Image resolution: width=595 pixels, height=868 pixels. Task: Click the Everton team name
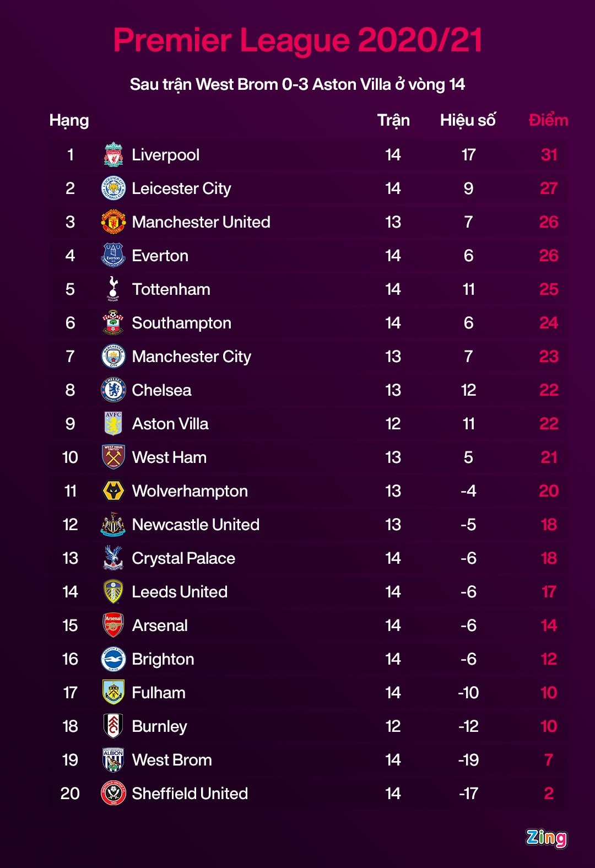coord(160,256)
